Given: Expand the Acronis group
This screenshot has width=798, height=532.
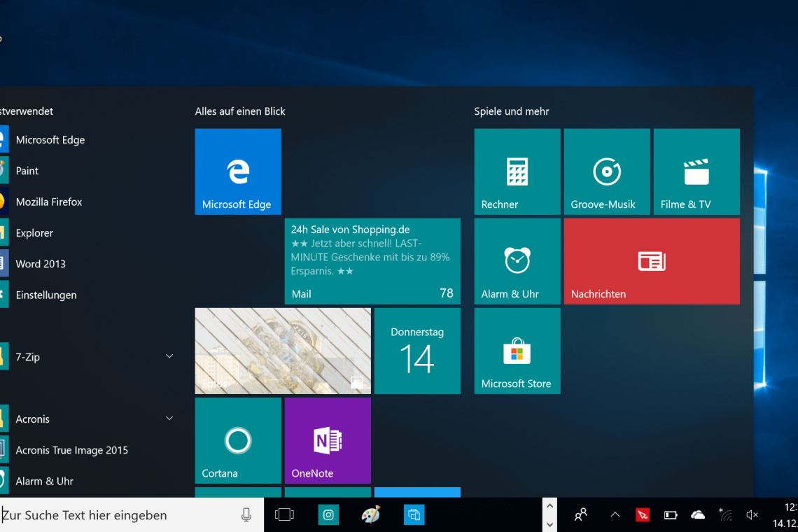Looking at the screenshot, I should point(169,418).
